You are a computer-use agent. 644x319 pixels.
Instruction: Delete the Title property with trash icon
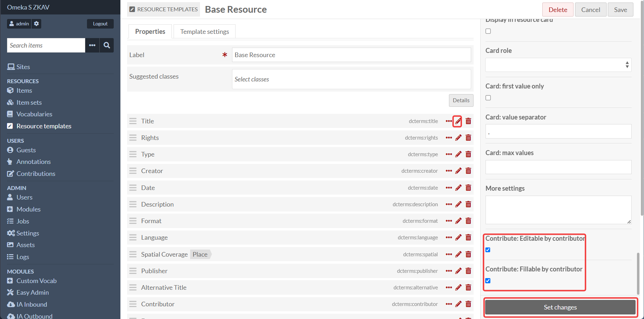click(468, 121)
